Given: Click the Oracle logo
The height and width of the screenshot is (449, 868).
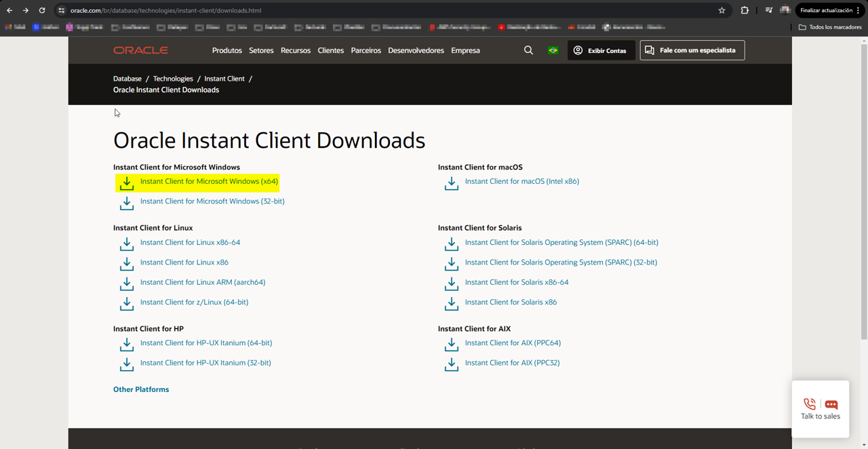Looking at the screenshot, I should tap(140, 50).
